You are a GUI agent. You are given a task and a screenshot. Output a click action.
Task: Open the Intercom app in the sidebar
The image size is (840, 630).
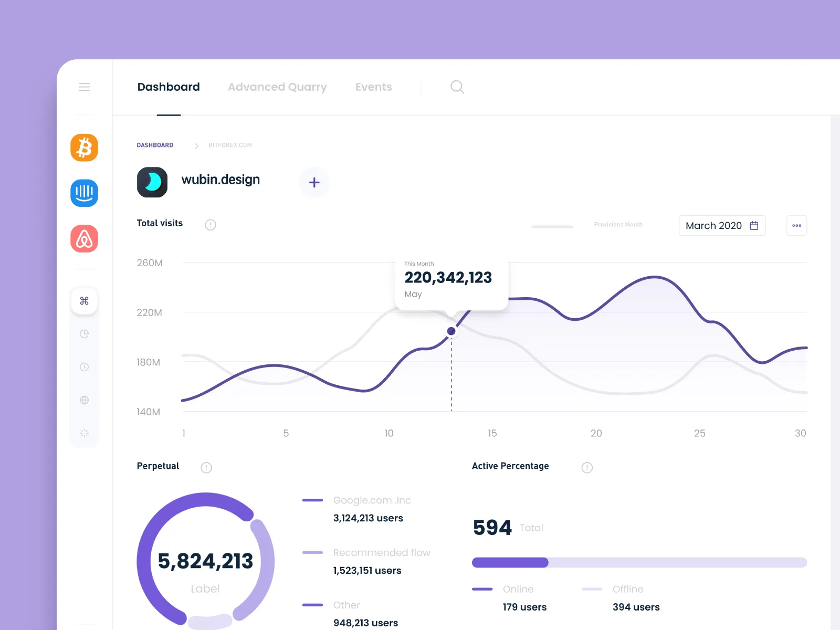[84, 193]
